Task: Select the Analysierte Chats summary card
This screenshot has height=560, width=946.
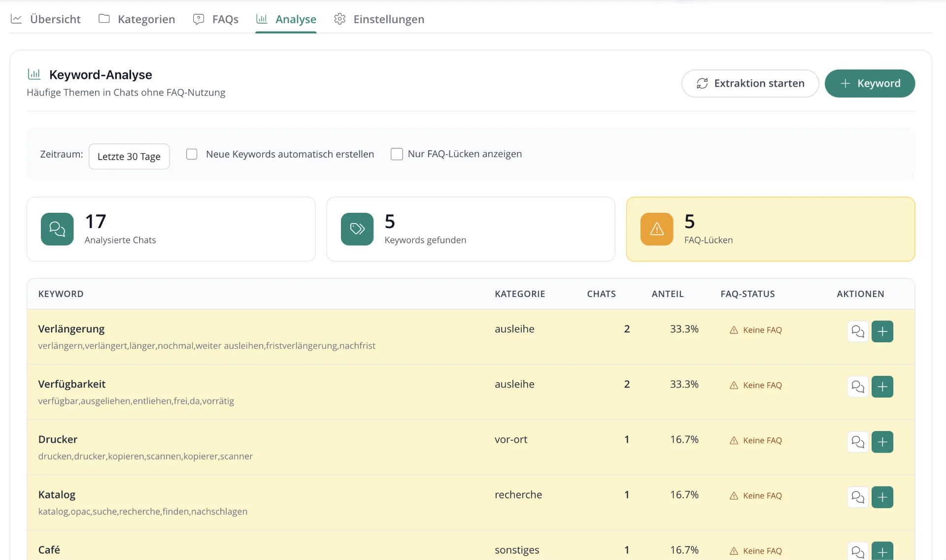Action: click(171, 229)
